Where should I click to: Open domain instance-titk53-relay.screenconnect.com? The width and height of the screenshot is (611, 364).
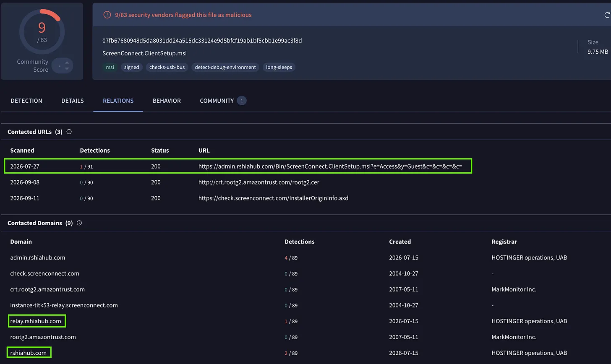click(64, 305)
